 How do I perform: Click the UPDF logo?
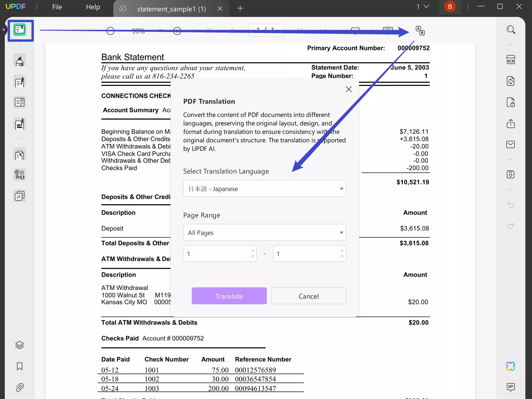16,7
